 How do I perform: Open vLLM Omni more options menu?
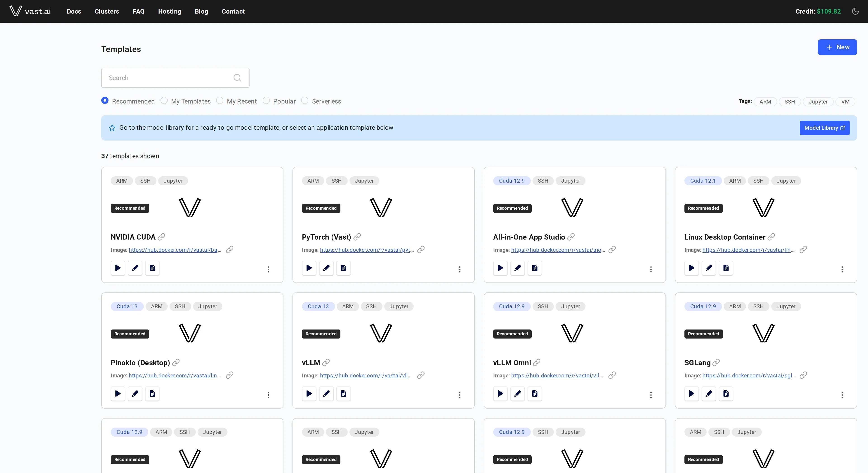(x=651, y=395)
